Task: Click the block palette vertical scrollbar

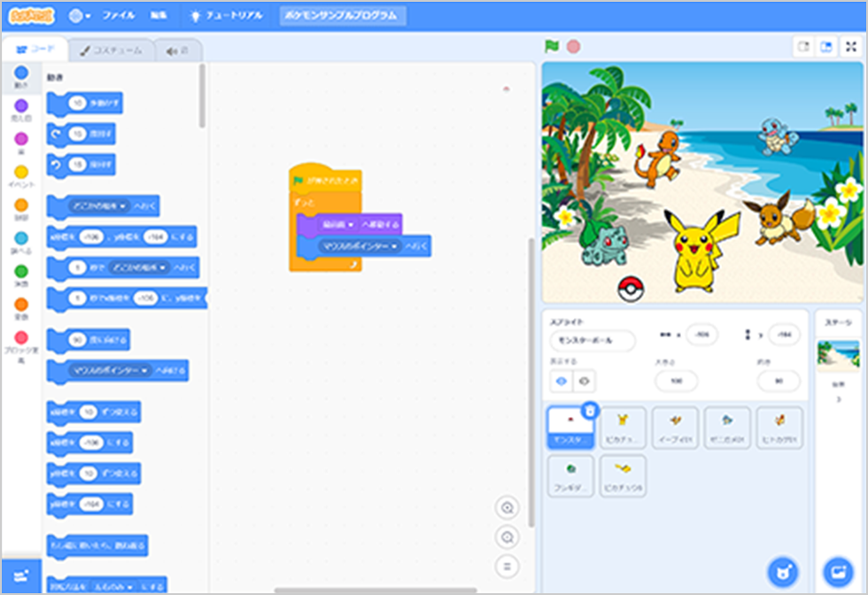Action: [202, 96]
